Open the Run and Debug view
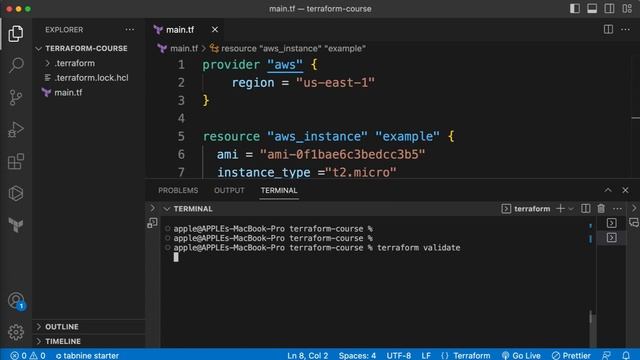The image size is (640, 360). tap(16, 129)
